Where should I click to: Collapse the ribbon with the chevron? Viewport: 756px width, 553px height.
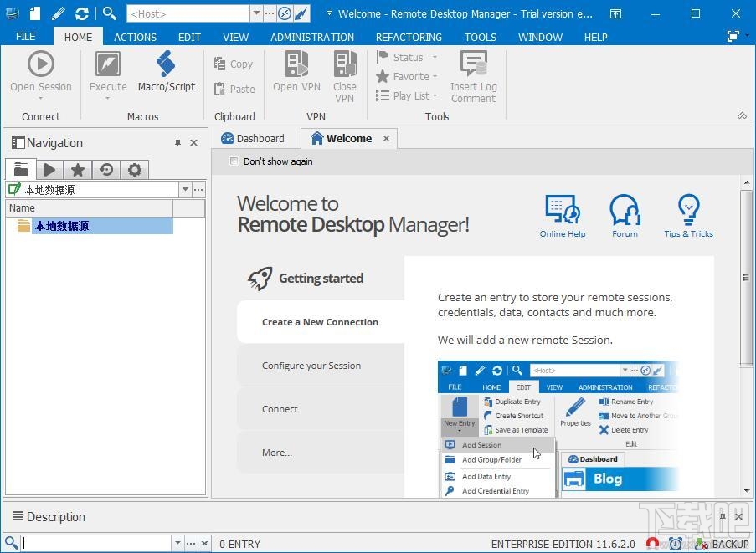point(742,116)
